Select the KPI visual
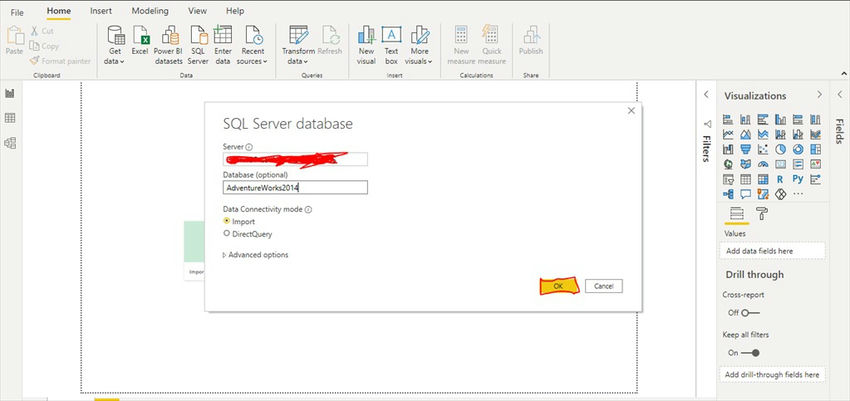 click(815, 164)
